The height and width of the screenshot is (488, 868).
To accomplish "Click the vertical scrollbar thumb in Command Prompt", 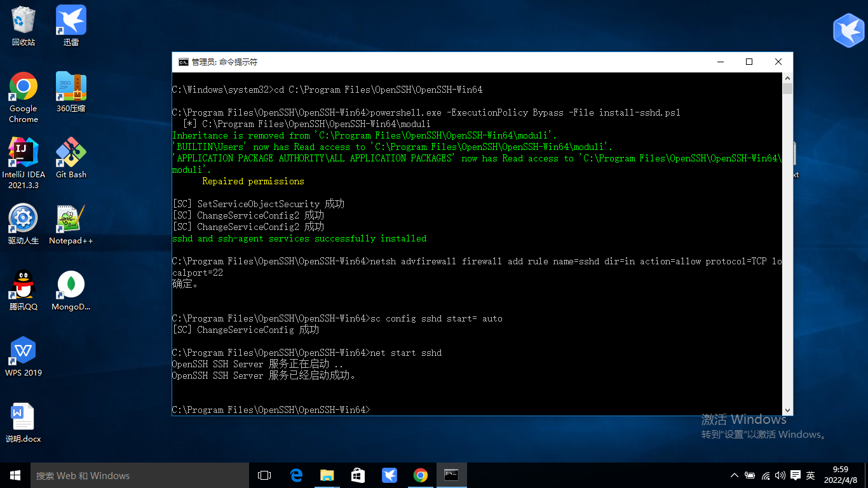I will point(788,89).
